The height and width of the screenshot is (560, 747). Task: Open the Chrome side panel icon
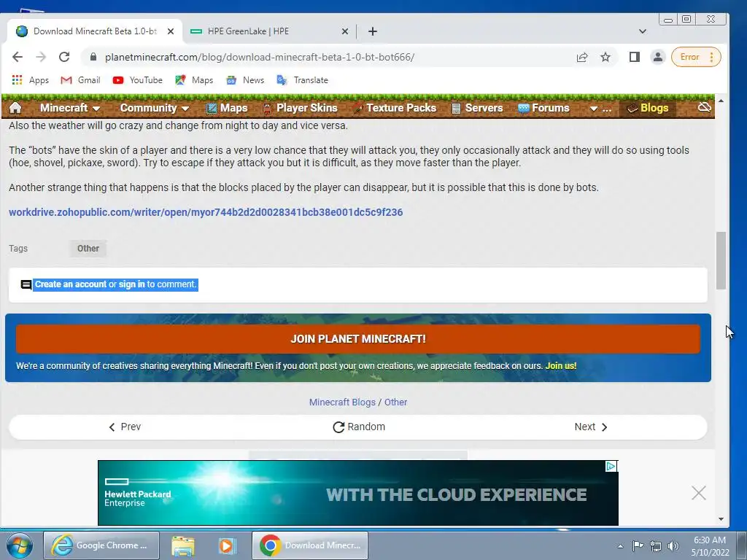point(634,57)
